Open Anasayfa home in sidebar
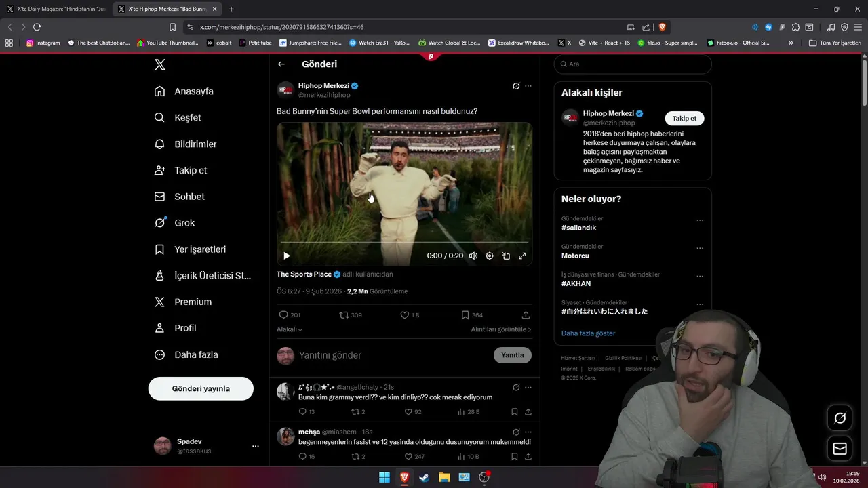This screenshot has width=868, height=488. 184,91
